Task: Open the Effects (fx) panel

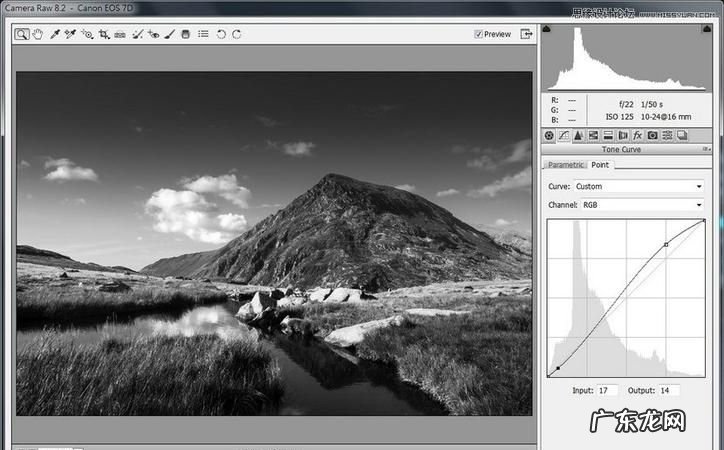Action: tap(637, 135)
